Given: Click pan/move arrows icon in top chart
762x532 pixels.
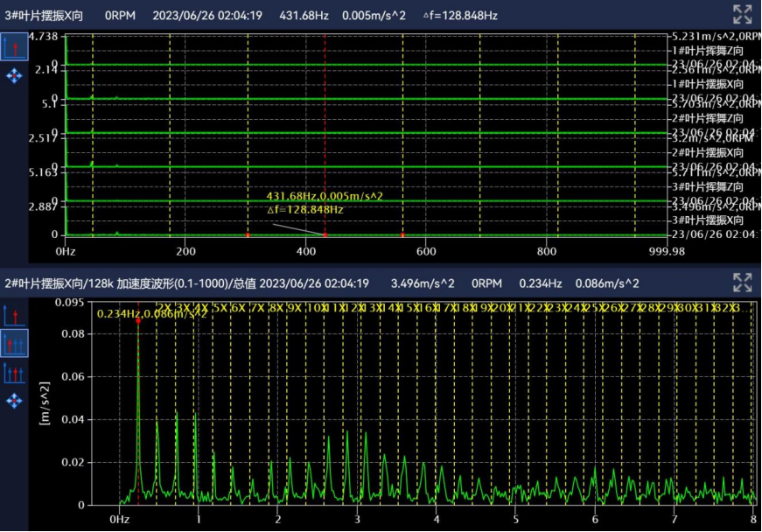Looking at the screenshot, I should 14,77.
